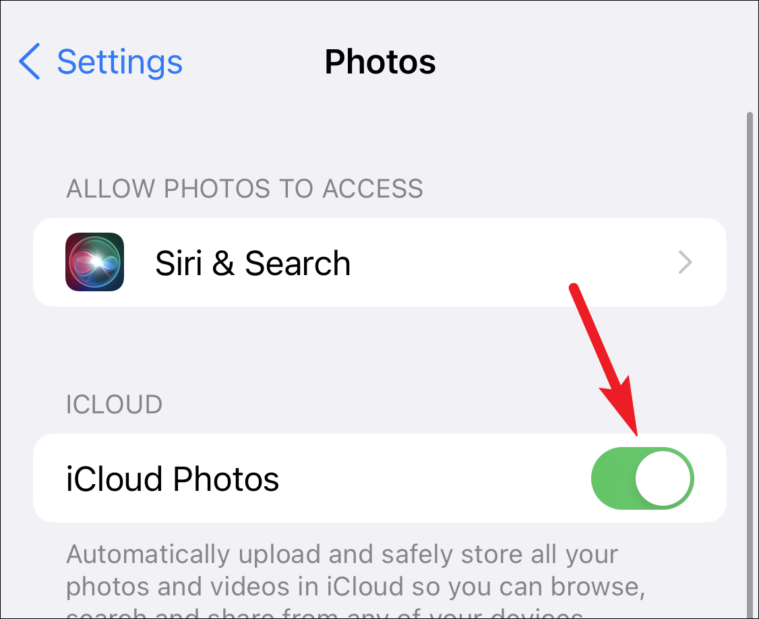Click the vertical scrollbar on right edge
The image size is (759, 619).
750,365
